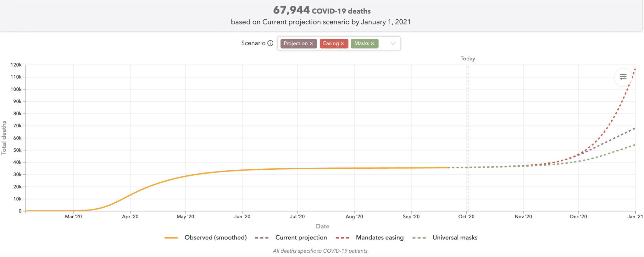Select the Projection tag label
The height and width of the screenshot is (257, 644).
[x=295, y=44]
